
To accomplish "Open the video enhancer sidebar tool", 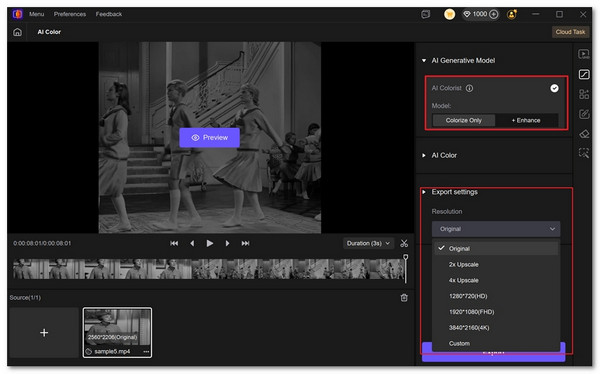I will pyautogui.click(x=584, y=54).
